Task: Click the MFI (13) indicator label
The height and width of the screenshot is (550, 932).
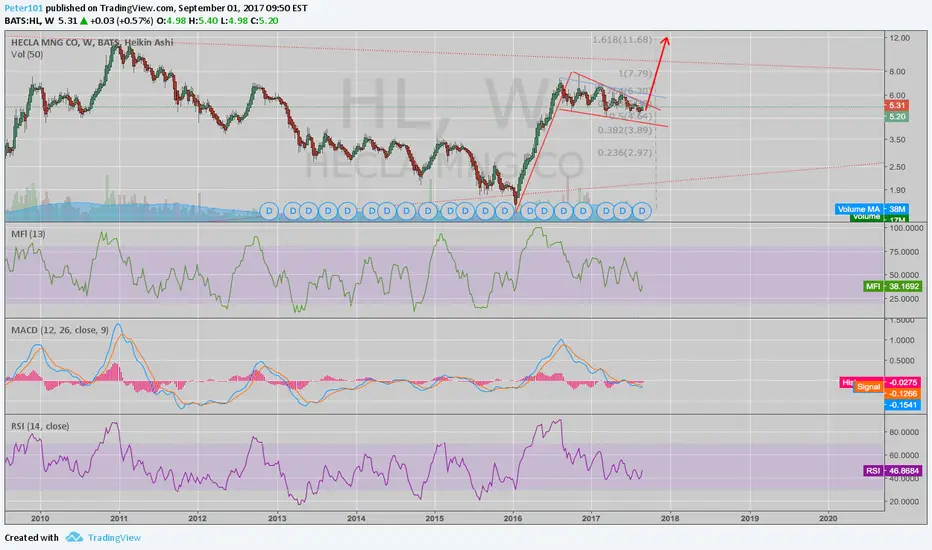Action: (28, 234)
